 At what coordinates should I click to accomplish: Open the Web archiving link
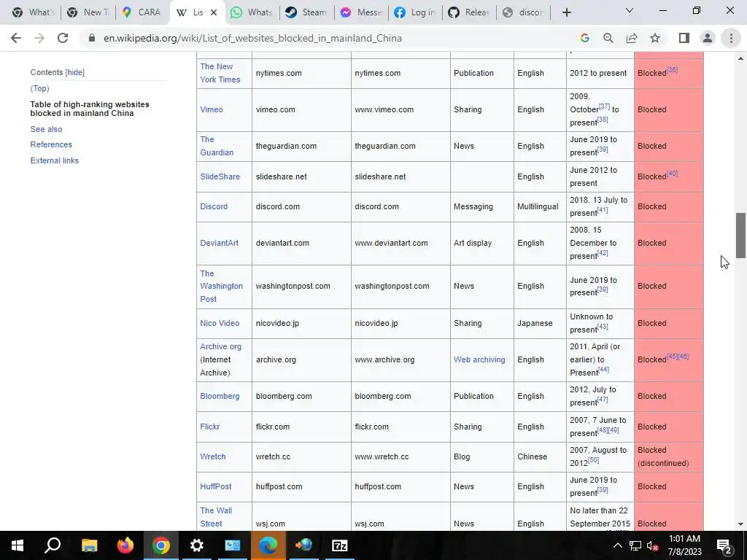tap(479, 359)
